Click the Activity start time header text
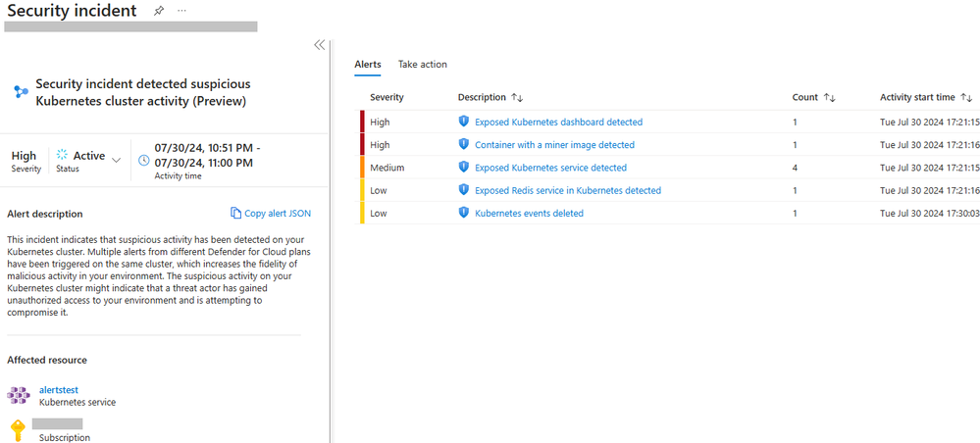The image size is (980, 443). point(917,97)
